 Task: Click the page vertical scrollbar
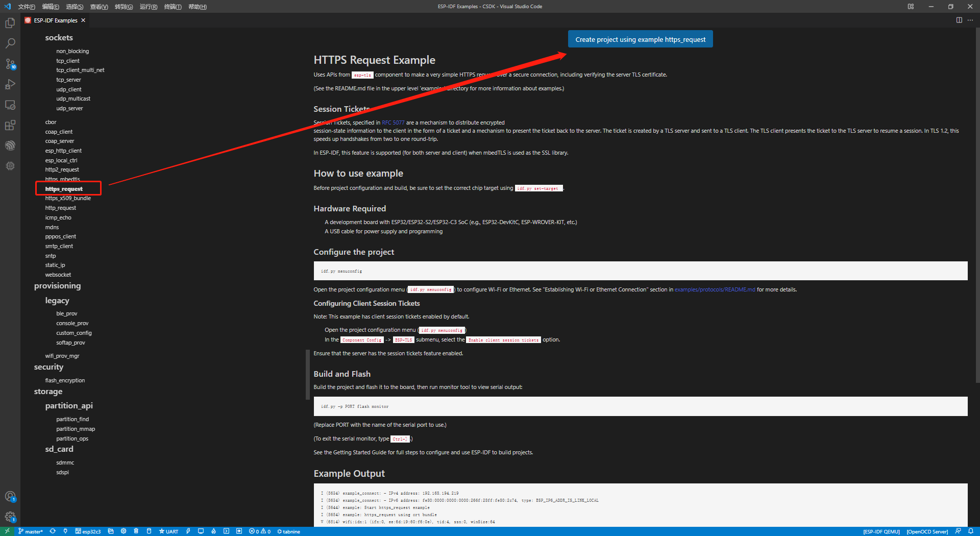(977, 204)
